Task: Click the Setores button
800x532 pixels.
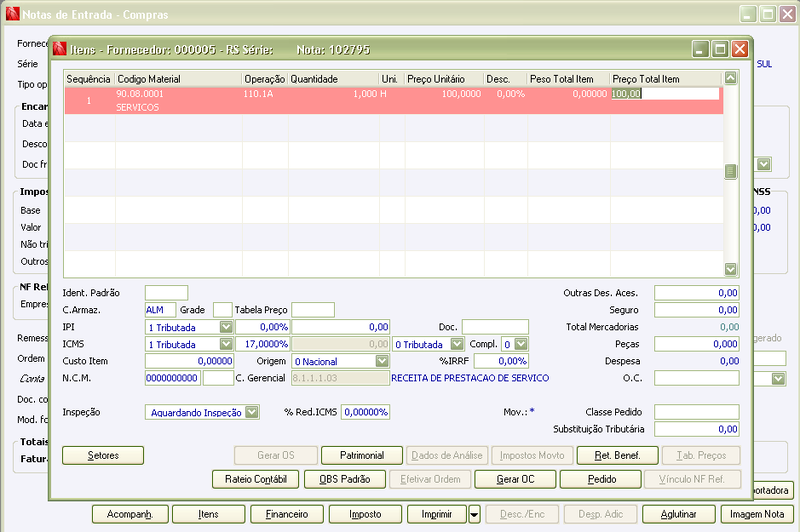Action: tap(103, 455)
